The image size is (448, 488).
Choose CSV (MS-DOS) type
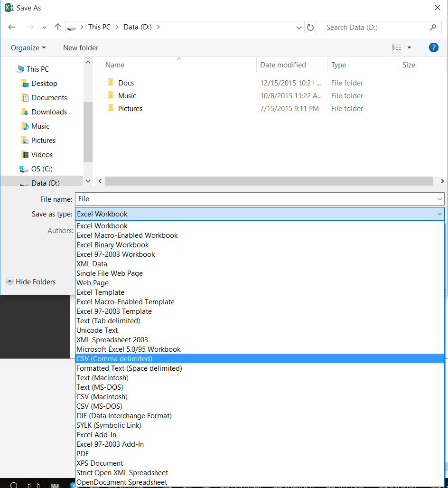click(x=260, y=406)
